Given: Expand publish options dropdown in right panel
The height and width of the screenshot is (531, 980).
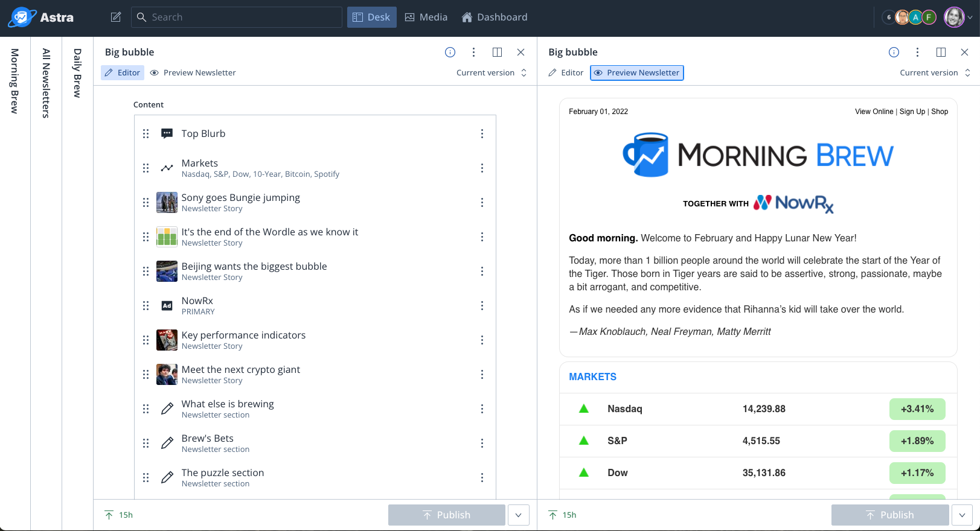Looking at the screenshot, I should point(962,515).
